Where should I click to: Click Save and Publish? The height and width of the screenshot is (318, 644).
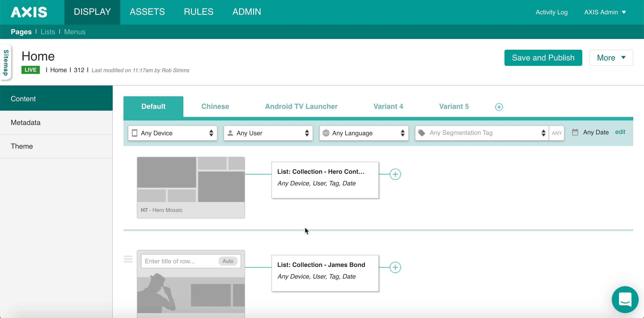click(543, 58)
